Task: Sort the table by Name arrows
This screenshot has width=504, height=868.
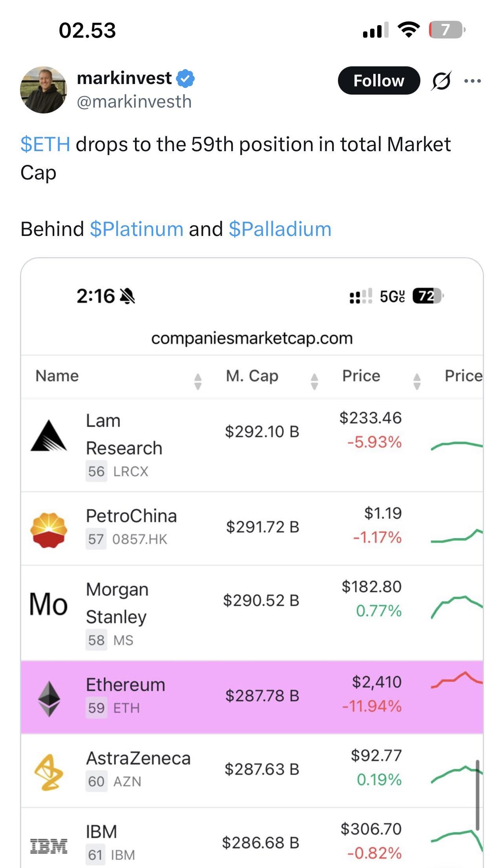Action: click(198, 381)
